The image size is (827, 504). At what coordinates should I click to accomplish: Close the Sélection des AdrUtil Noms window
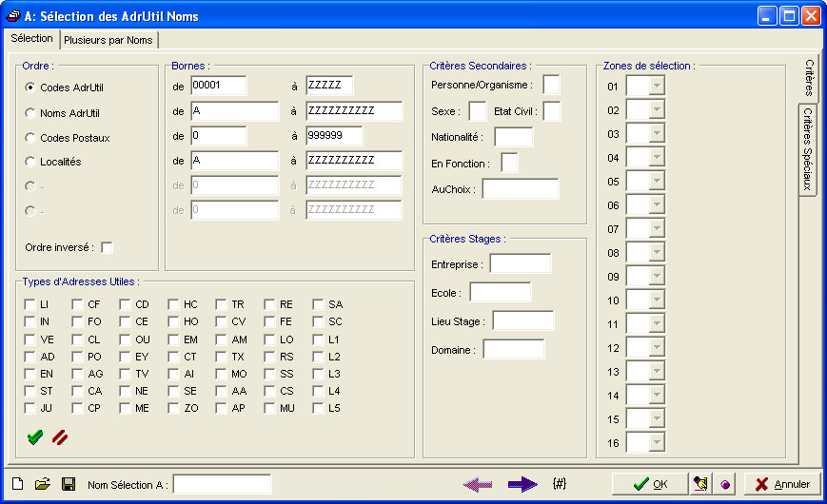coord(811,16)
